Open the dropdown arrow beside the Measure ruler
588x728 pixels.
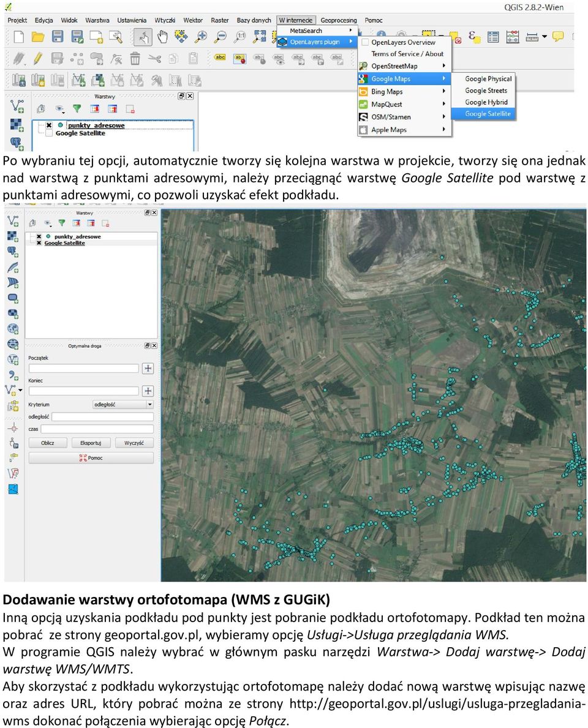pyautogui.click(x=545, y=37)
